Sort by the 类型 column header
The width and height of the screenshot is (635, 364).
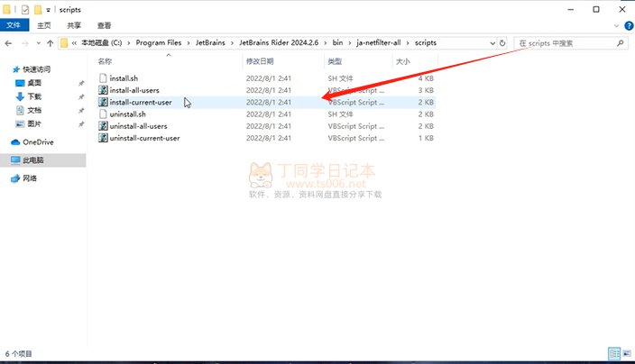(335, 61)
